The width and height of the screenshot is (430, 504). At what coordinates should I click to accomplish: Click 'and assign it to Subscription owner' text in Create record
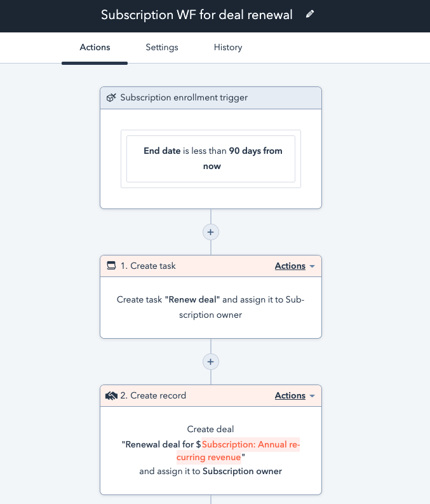tap(211, 472)
